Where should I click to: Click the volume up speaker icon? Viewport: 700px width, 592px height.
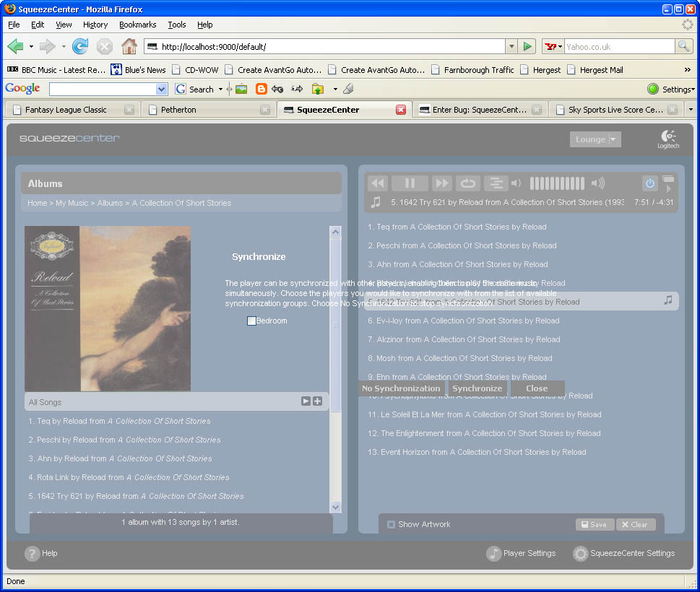[597, 183]
